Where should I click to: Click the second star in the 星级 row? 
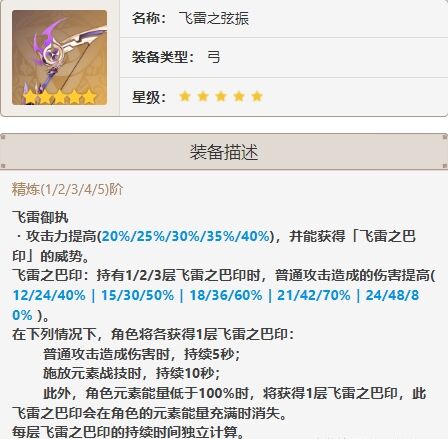point(203,97)
